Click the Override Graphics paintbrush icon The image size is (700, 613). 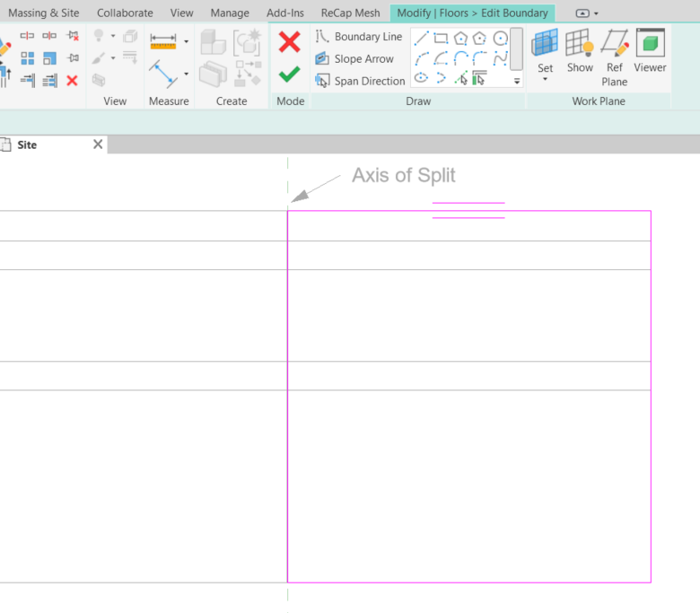click(99, 58)
